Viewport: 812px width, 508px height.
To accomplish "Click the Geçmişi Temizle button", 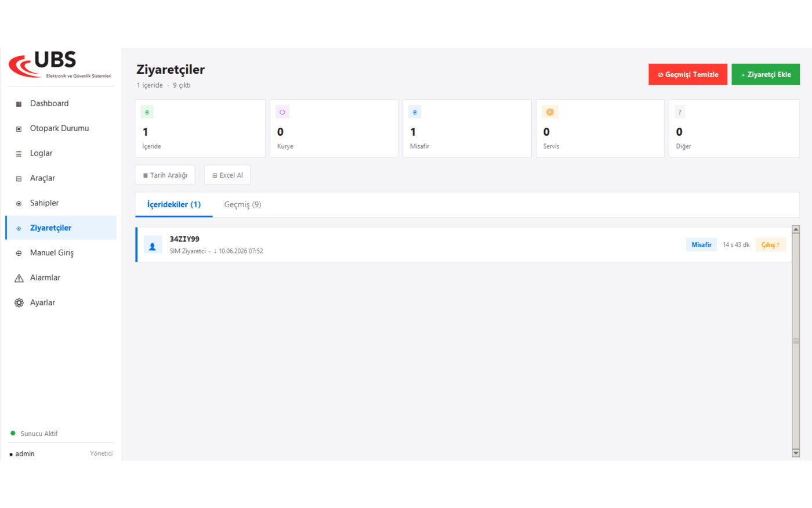I will (x=688, y=74).
